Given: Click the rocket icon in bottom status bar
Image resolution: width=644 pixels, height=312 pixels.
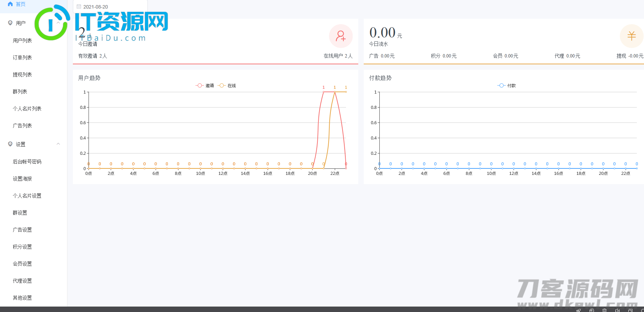Looking at the screenshot, I should click(x=578, y=310).
